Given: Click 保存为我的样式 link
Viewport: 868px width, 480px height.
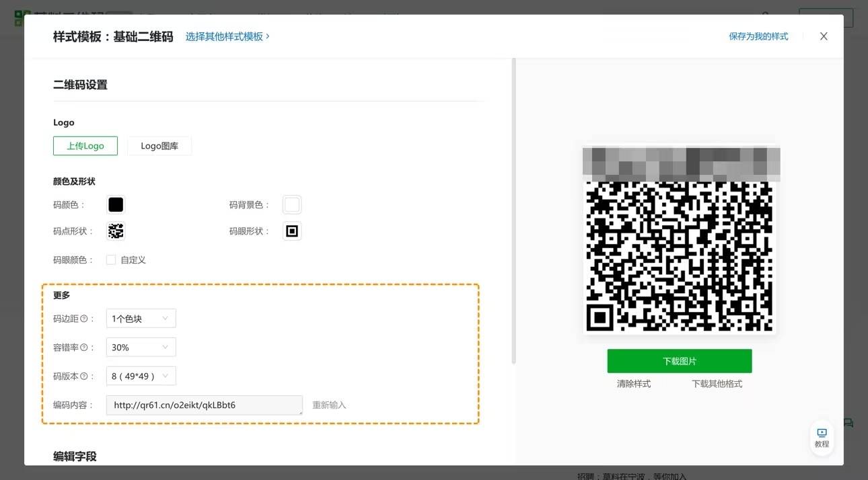Looking at the screenshot, I should coord(758,36).
